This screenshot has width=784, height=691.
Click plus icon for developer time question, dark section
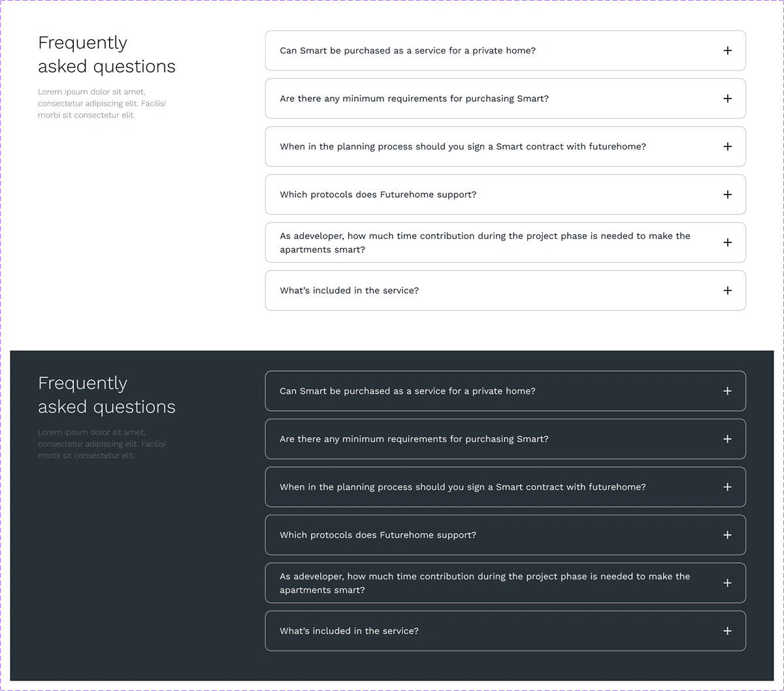point(727,583)
